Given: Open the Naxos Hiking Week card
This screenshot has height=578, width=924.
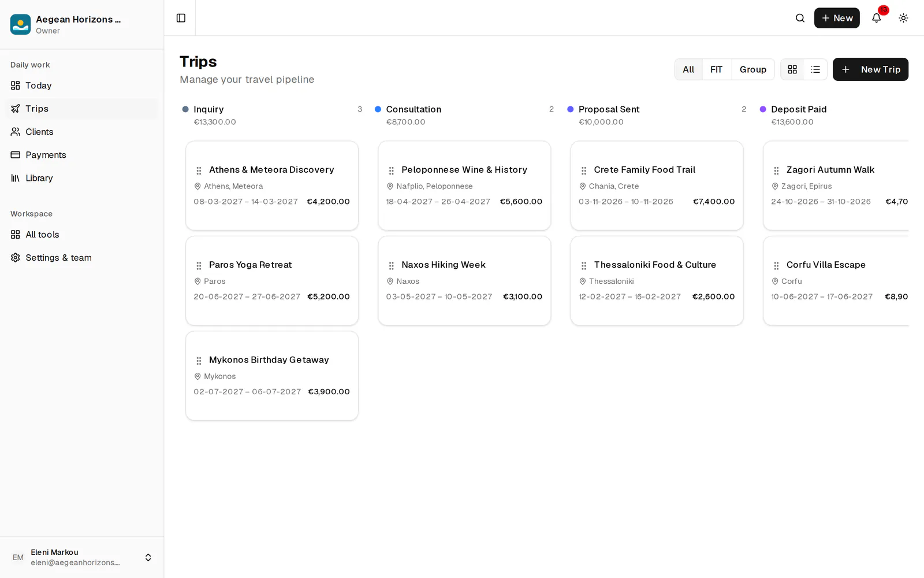Looking at the screenshot, I should [x=464, y=281].
